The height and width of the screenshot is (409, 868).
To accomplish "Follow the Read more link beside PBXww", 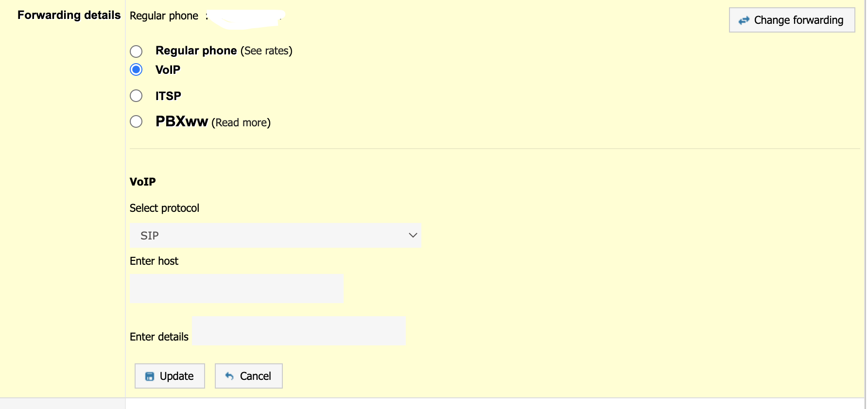I will coord(241,123).
